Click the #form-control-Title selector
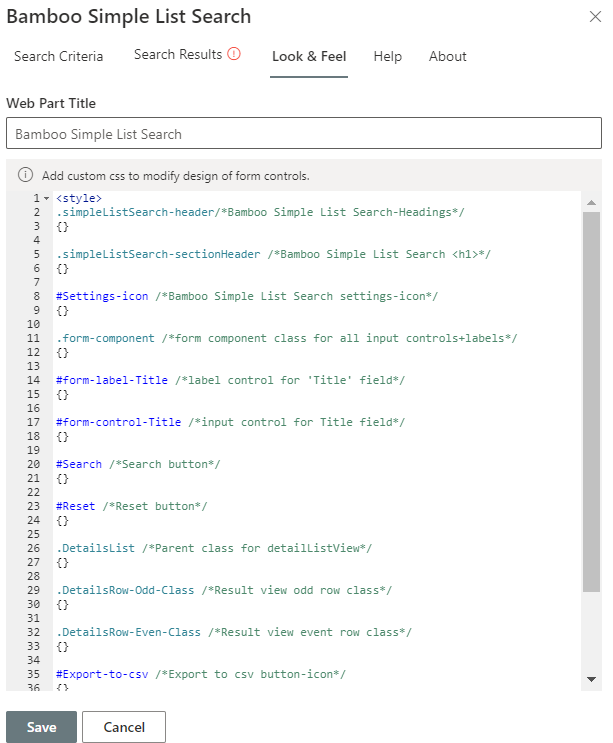The height and width of the screenshot is (743, 613). [118, 422]
